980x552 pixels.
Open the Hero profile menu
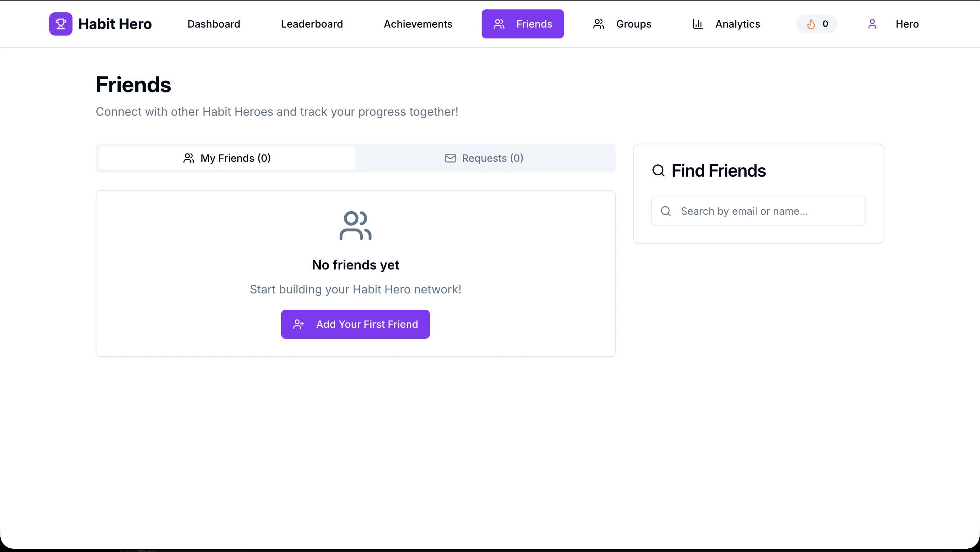pos(906,24)
